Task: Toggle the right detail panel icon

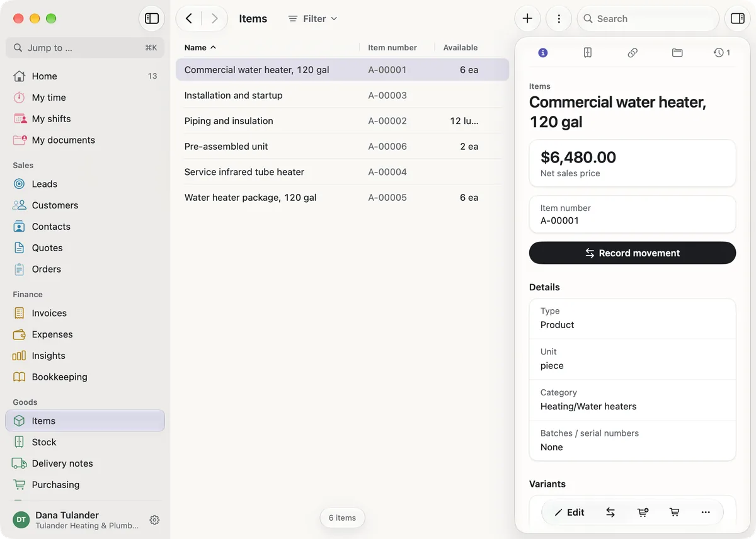Action: click(x=737, y=19)
